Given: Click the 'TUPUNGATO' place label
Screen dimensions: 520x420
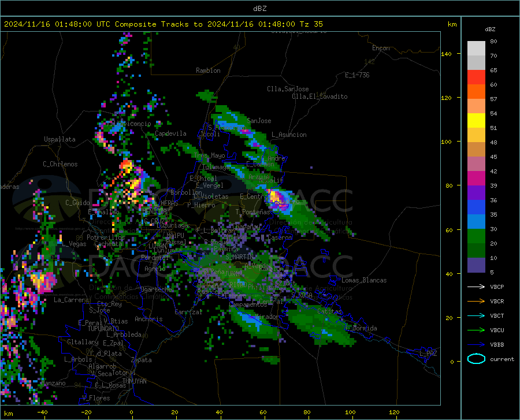Looking at the screenshot, I should [x=103, y=329].
